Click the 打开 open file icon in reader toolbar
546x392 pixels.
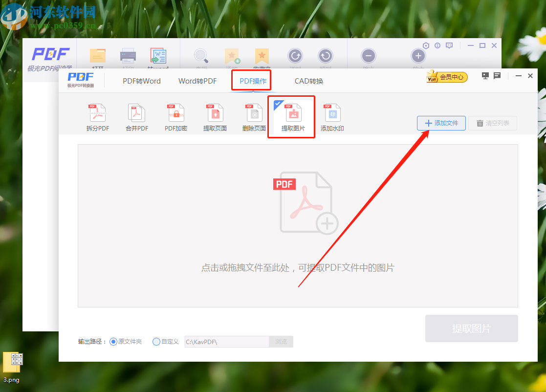pyautogui.click(x=97, y=56)
